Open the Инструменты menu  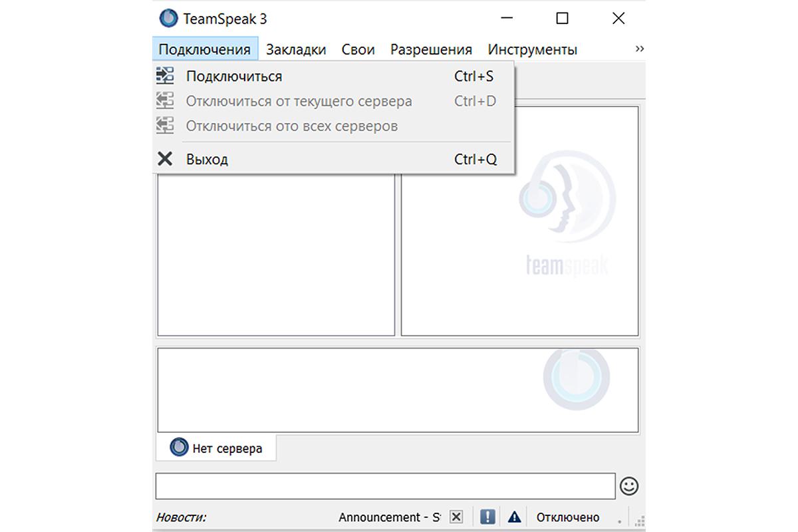click(x=533, y=49)
